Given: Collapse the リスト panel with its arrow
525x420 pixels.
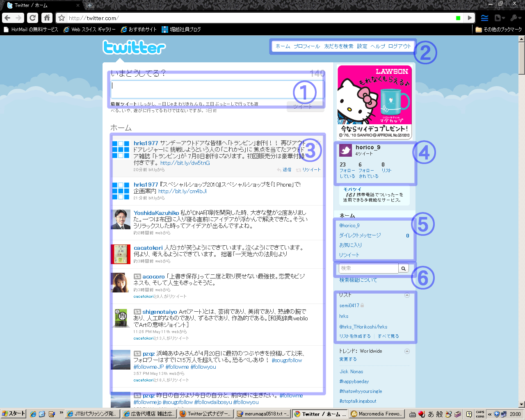Looking at the screenshot, I should tap(407, 295).
